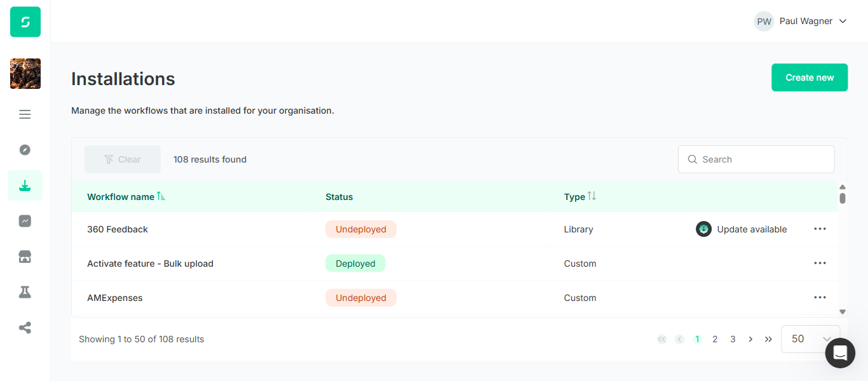
Task: Click the Library type cell
Action: [x=578, y=229]
